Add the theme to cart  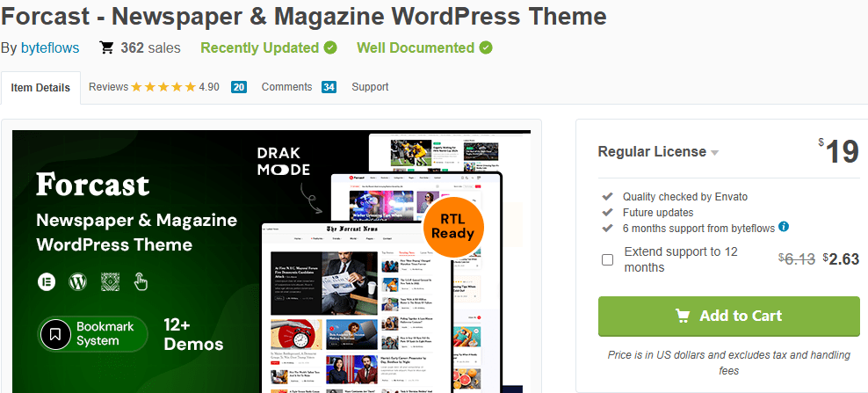[x=728, y=316]
